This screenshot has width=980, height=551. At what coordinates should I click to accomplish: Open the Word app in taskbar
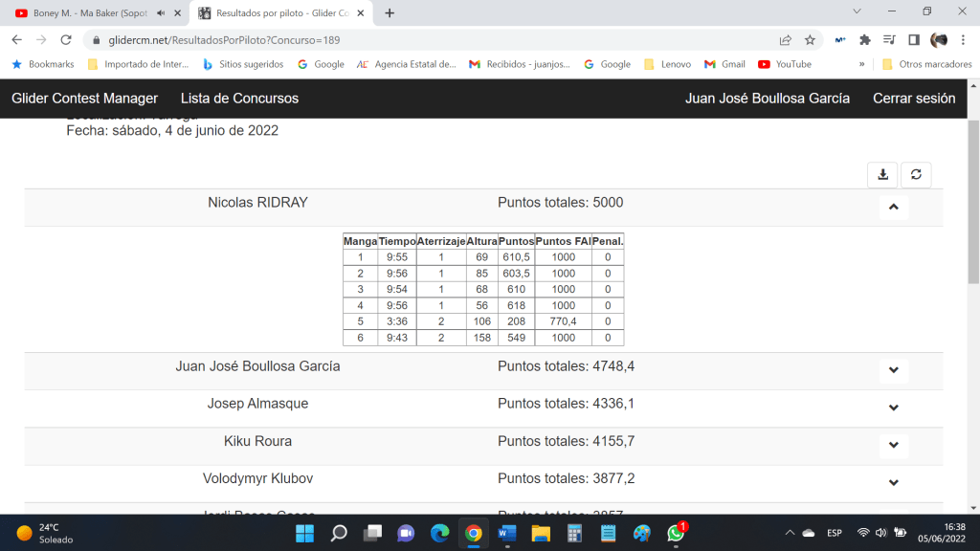507,533
